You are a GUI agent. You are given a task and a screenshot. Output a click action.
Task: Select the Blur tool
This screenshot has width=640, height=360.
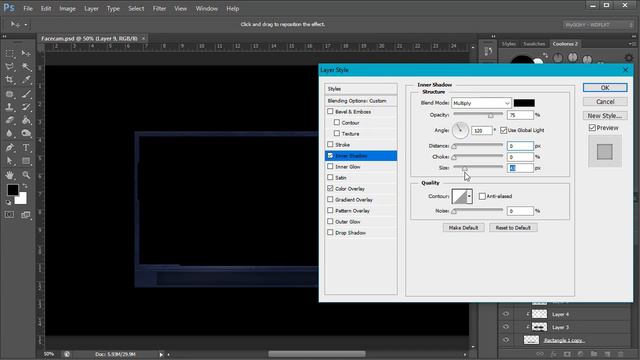(10, 133)
